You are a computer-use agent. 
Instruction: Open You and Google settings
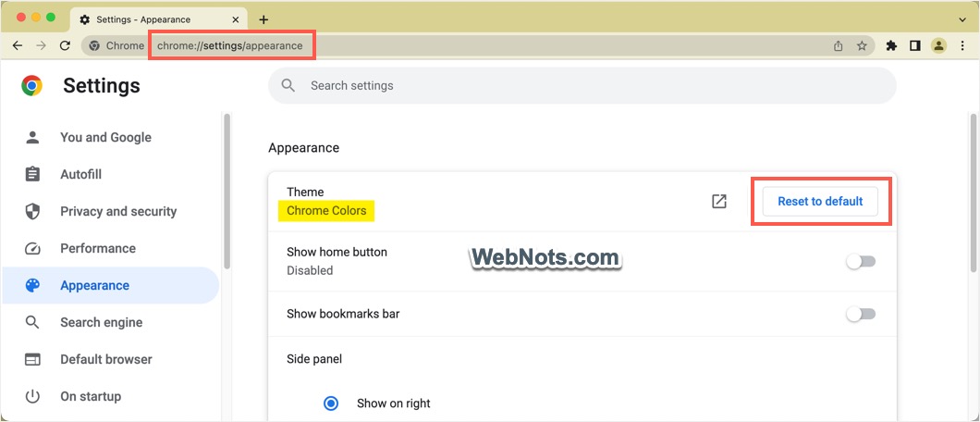click(x=111, y=138)
